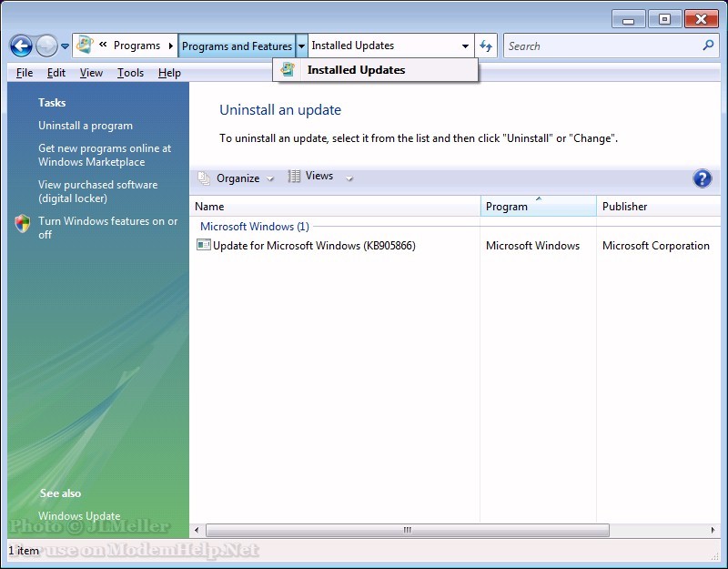
Task: Click the refresh icon beside address bar
Action: [487, 46]
